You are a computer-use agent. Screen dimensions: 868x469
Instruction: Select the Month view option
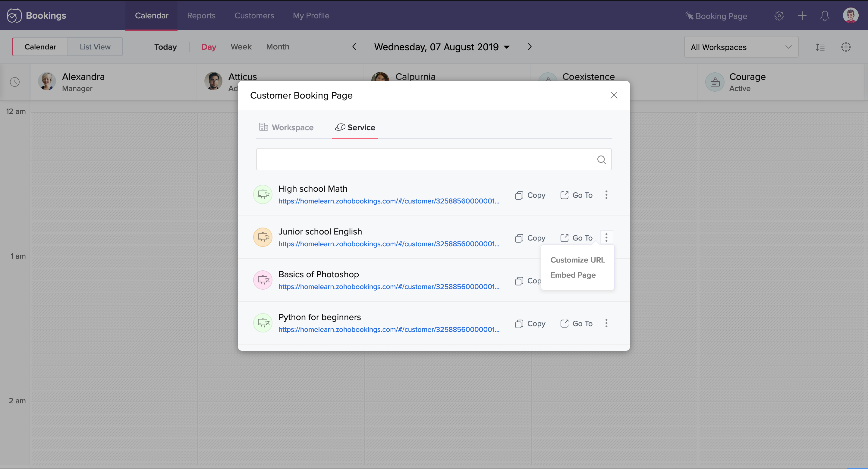tap(277, 47)
